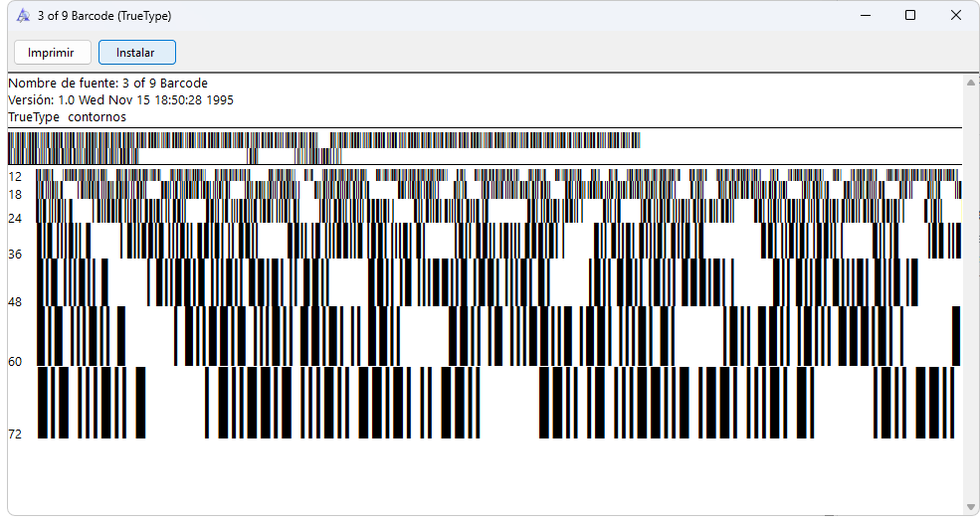Viewport: 980px width, 523px height.
Task: Select the 'Versión: 1.0 Wed Nov 15 18:50:28 1995' line
Action: pos(120,100)
